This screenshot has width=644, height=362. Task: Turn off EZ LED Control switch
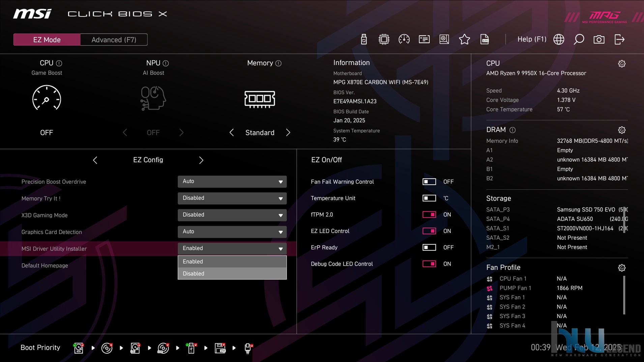coord(429,231)
